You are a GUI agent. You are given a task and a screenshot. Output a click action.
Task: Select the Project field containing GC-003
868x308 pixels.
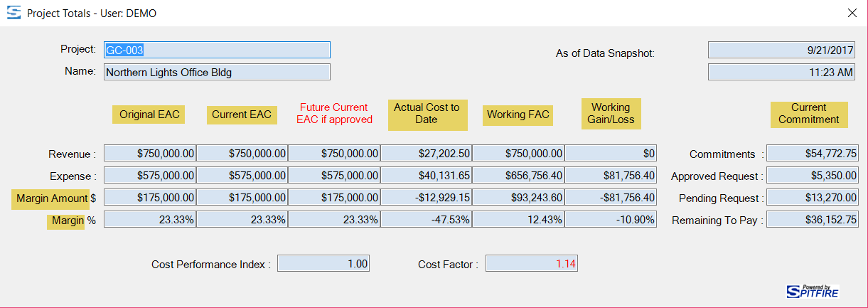(x=217, y=50)
